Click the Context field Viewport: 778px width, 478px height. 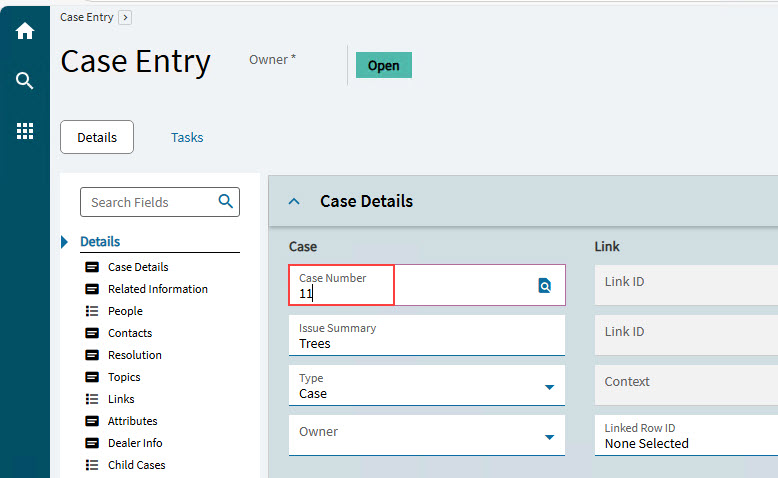pyautogui.click(x=686, y=385)
